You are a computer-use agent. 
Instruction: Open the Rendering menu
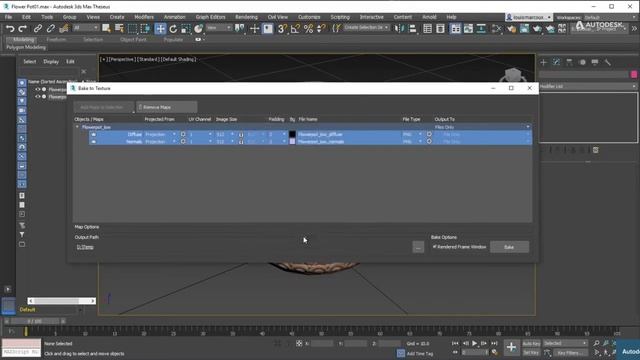[x=246, y=17]
